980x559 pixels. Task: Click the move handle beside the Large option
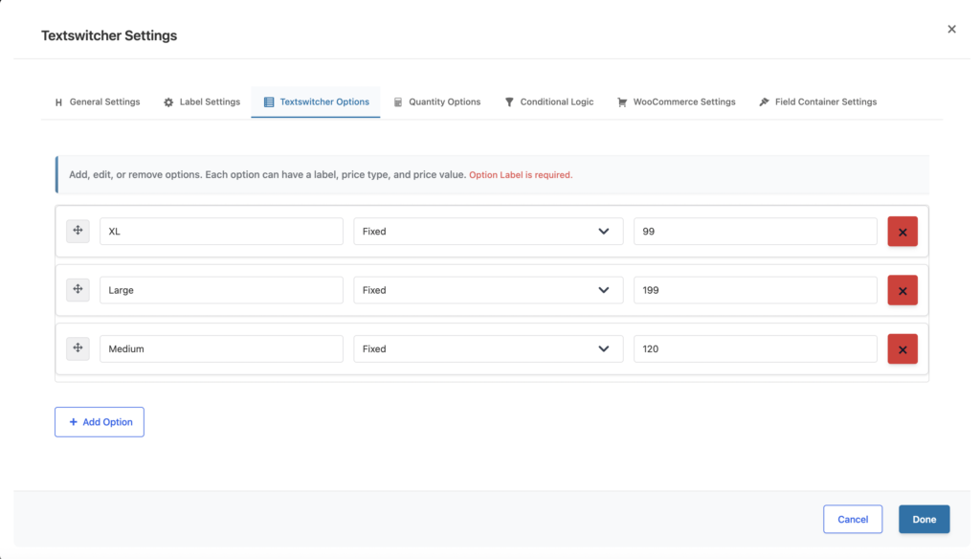point(78,289)
